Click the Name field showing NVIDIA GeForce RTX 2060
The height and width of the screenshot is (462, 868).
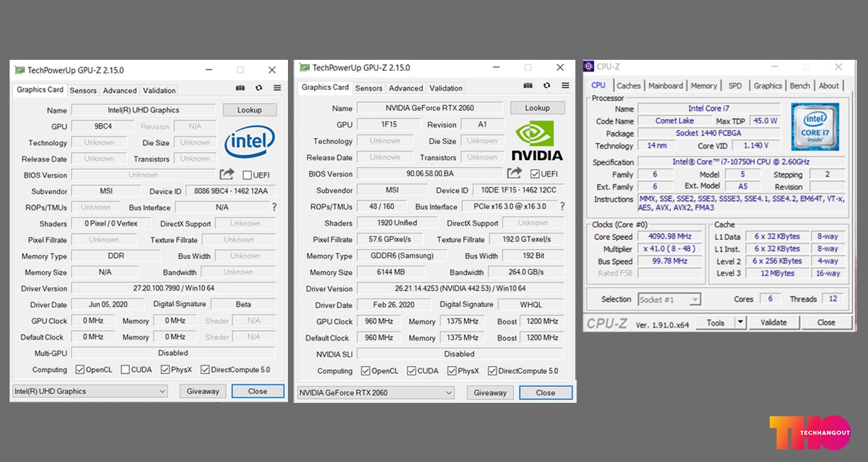coord(432,108)
